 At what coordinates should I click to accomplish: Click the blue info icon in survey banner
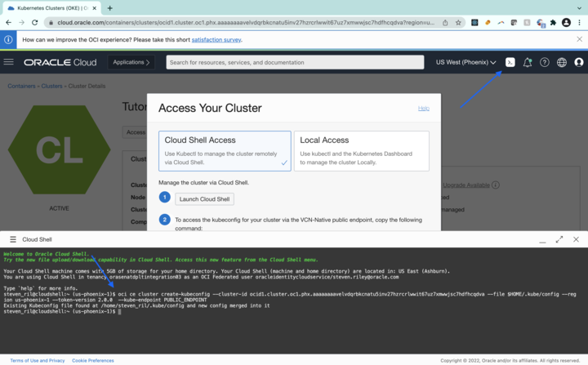pos(8,39)
